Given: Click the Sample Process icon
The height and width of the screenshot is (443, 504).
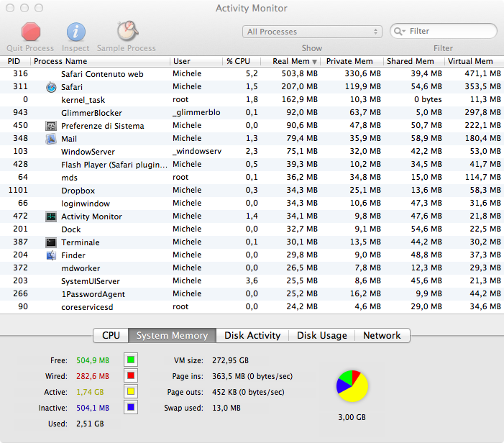Looking at the screenshot, I should pos(127,31).
